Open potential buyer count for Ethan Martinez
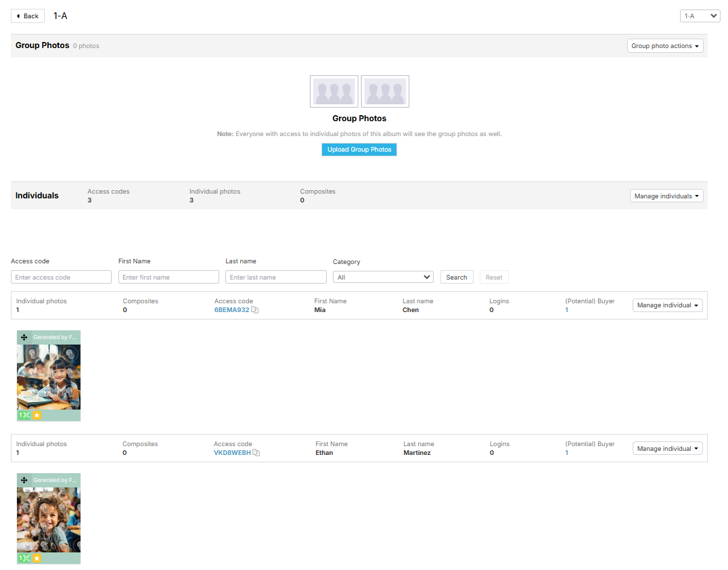 tap(566, 452)
